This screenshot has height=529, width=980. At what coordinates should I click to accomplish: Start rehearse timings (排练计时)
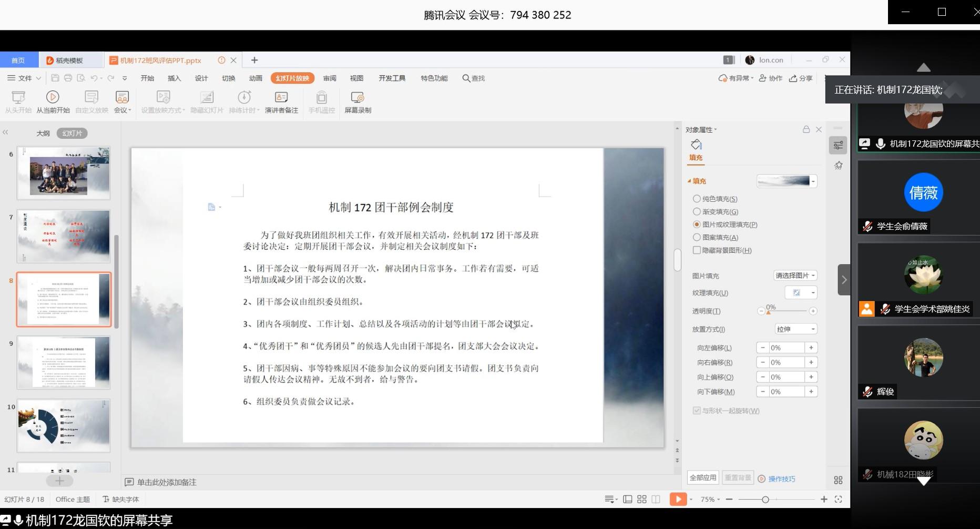[243, 101]
